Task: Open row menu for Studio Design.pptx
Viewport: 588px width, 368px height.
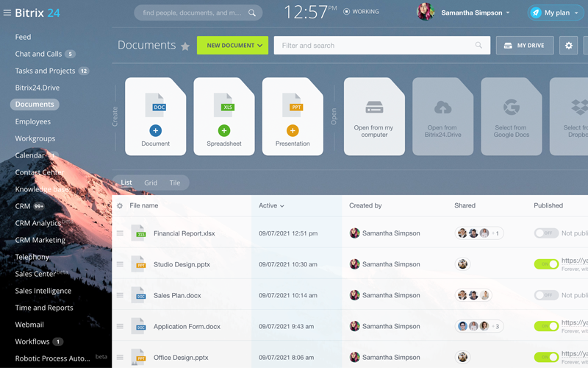Action: coord(120,264)
